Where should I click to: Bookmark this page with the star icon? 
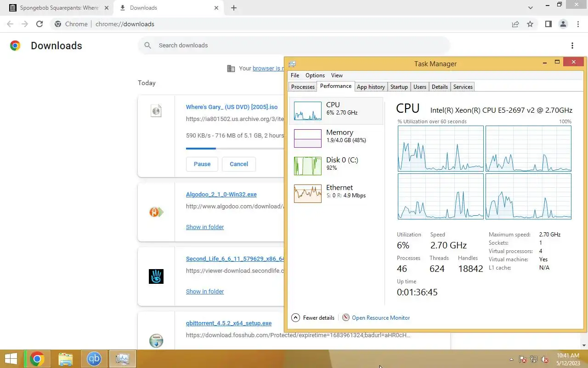530,24
